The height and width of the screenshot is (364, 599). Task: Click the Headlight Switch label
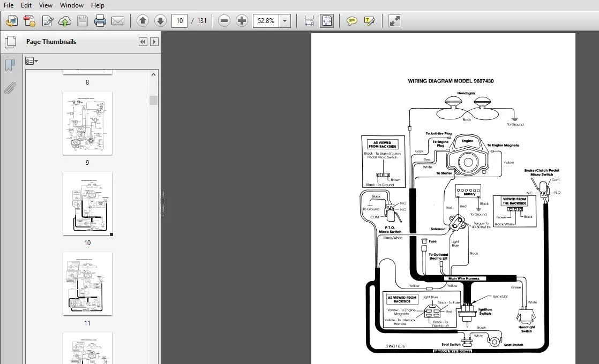click(x=527, y=329)
